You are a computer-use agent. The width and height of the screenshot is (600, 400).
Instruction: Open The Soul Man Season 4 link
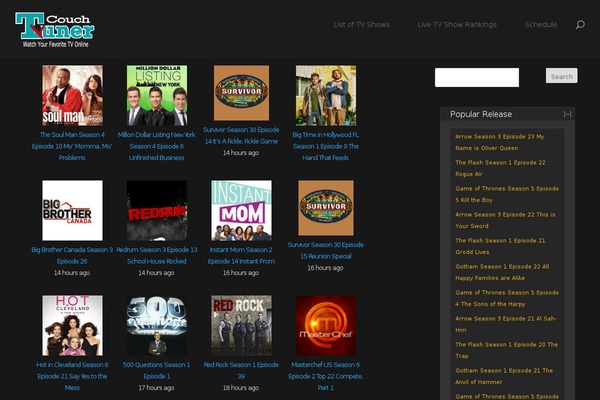(72, 146)
